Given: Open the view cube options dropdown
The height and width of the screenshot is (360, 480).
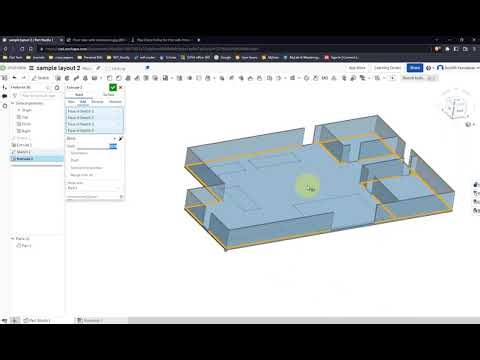Looking at the screenshot, I should pos(469,124).
